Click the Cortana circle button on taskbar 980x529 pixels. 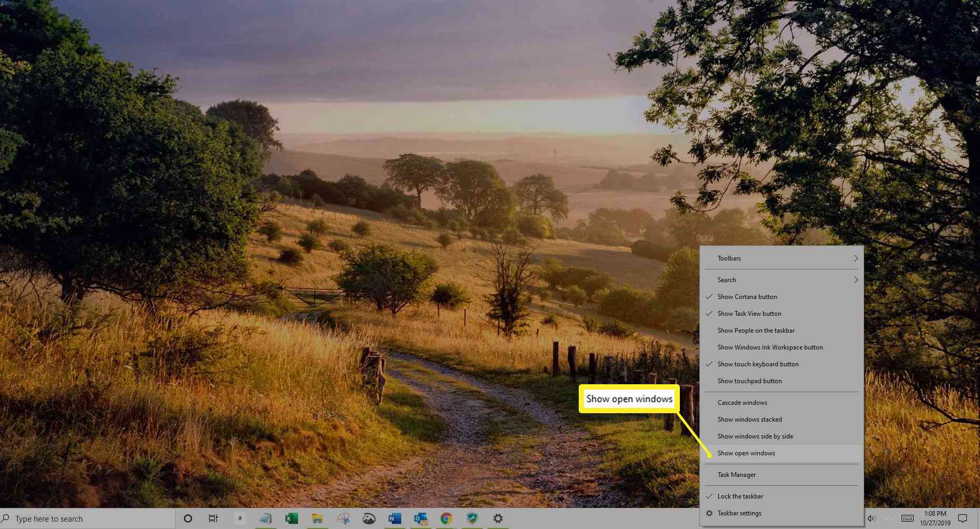187,518
